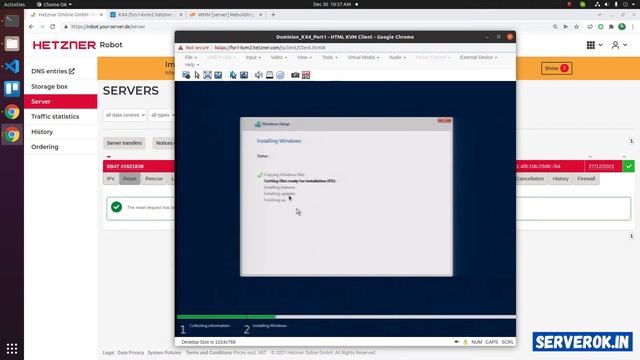Click the KVM window address bar URL
Viewport: 640px width, 360px height.
coord(270,48)
